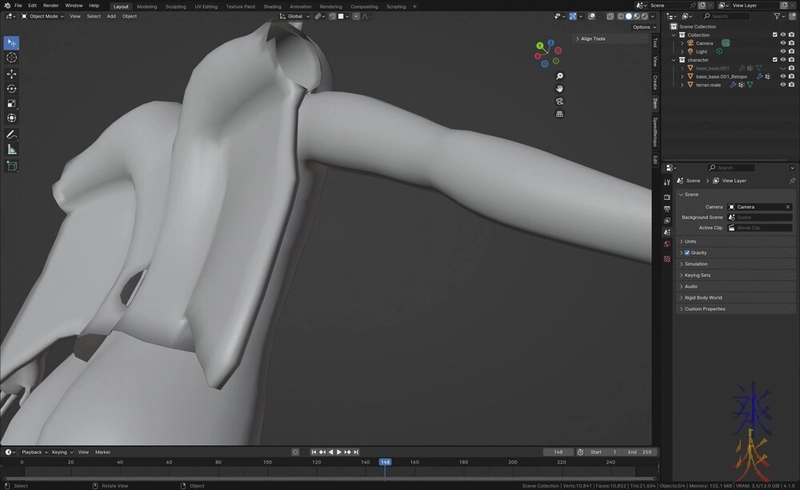Toggle camera view in viewport
This screenshot has height=490, width=800.
click(560, 101)
